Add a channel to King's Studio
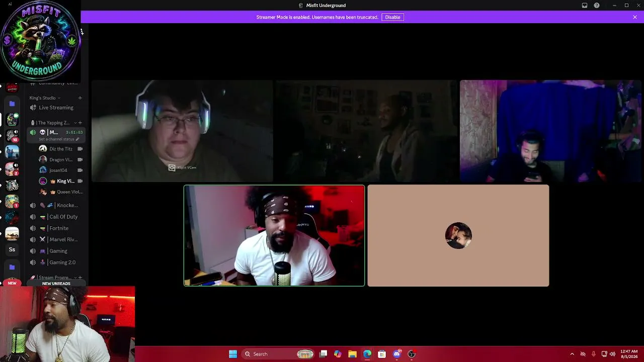The height and width of the screenshot is (362, 644). coord(80,98)
